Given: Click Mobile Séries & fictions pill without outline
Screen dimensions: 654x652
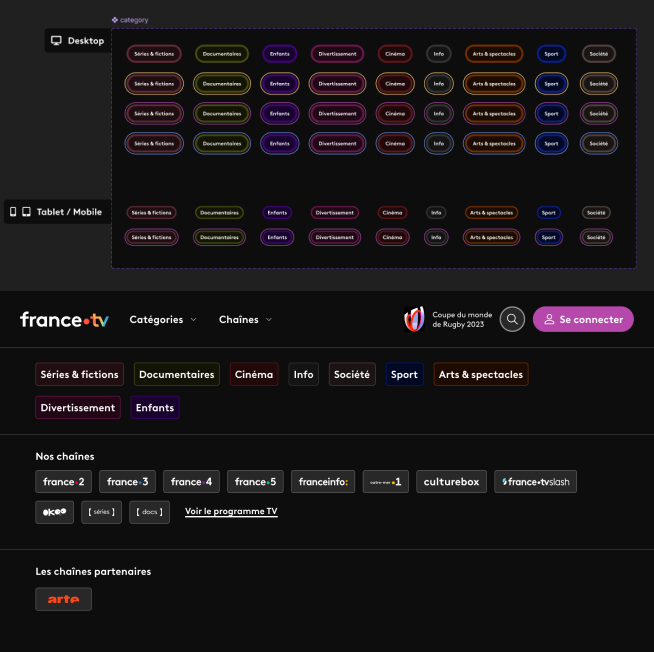Looking at the screenshot, I should pos(151,213).
